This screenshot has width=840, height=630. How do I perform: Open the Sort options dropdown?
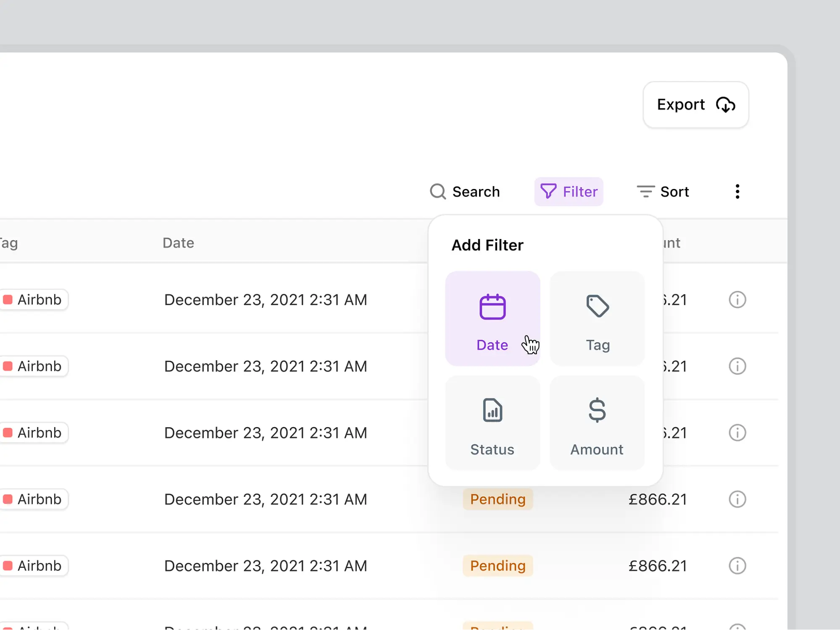pyautogui.click(x=663, y=192)
